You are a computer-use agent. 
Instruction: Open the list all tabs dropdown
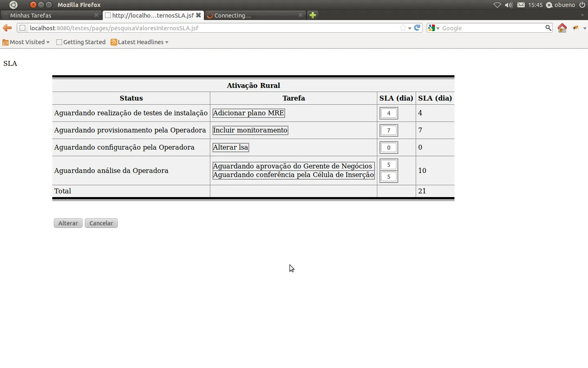pyautogui.click(x=582, y=15)
